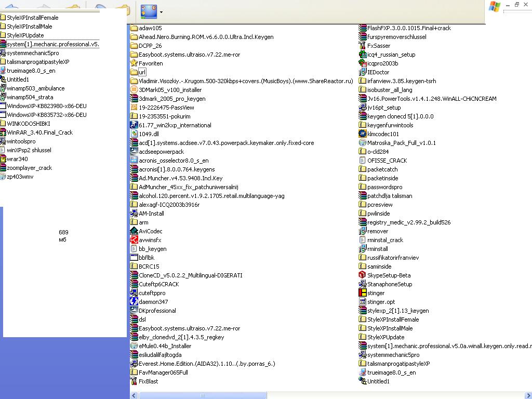Select the daemon347 lightning icon
This screenshot has height=399, width=532.
click(134, 301)
